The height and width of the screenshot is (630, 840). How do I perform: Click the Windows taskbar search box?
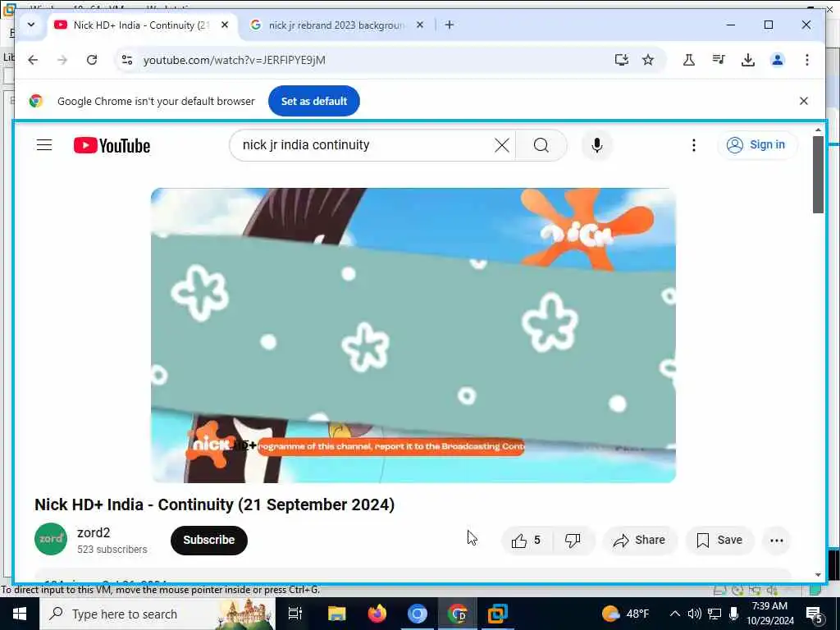(x=157, y=614)
